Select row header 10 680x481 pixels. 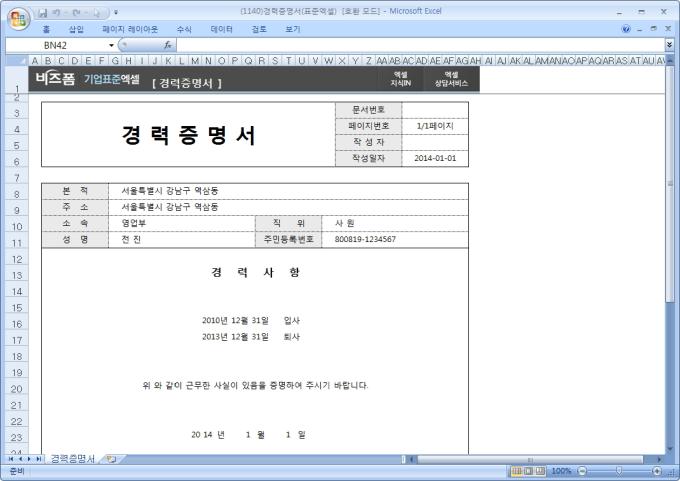point(17,226)
